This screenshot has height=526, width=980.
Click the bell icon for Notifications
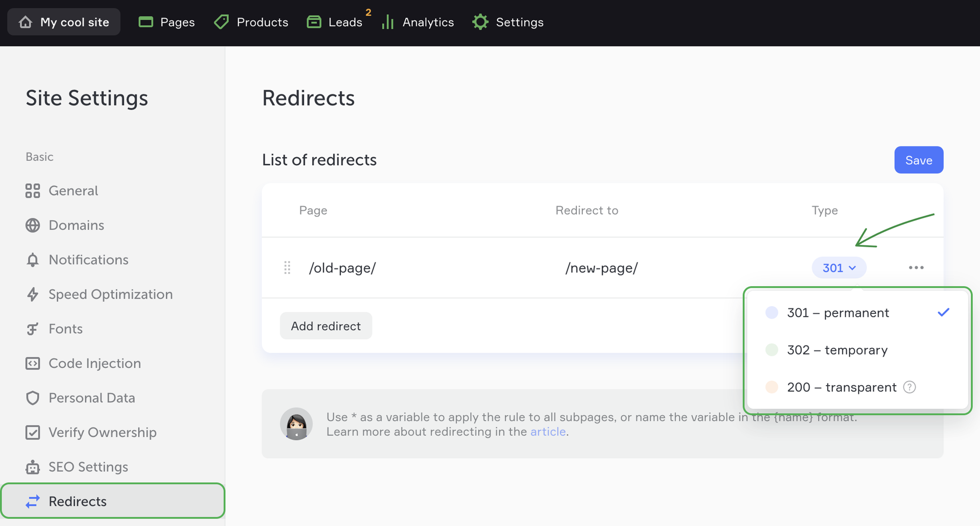tap(33, 260)
